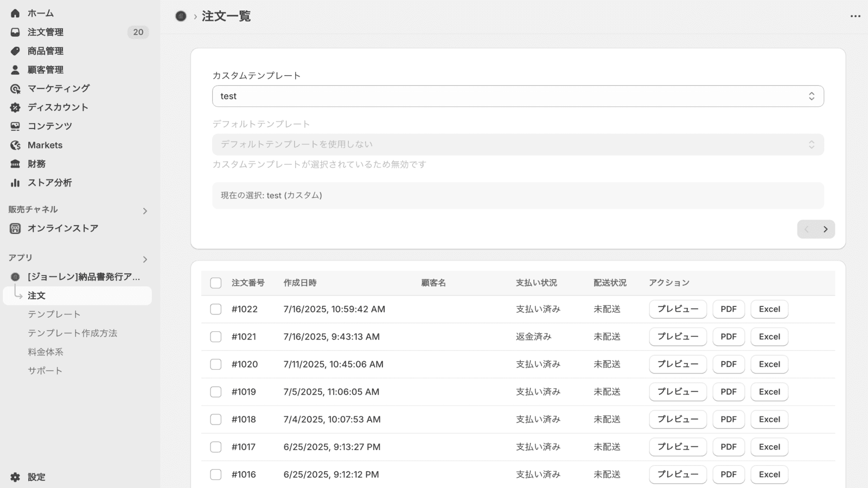Open 注文管理 via the orders icon
Screen dimensions: 868x488
(x=15, y=32)
